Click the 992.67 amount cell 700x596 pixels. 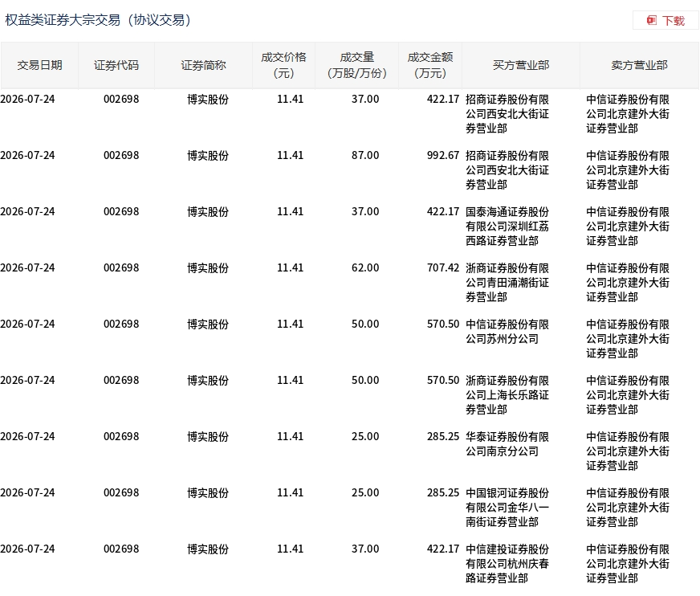tap(443, 156)
